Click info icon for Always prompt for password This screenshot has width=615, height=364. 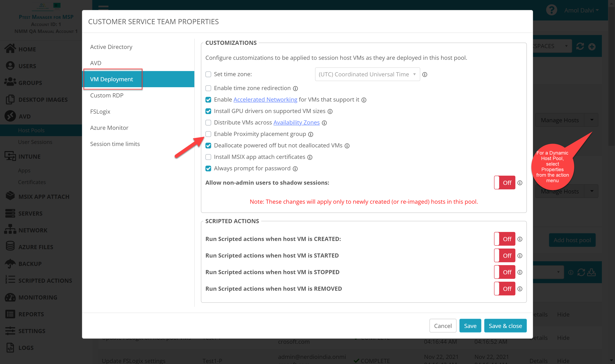point(295,169)
